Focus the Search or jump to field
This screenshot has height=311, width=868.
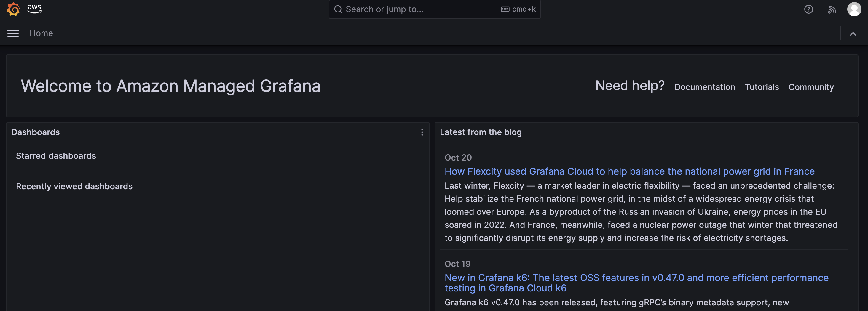tap(434, 9)
